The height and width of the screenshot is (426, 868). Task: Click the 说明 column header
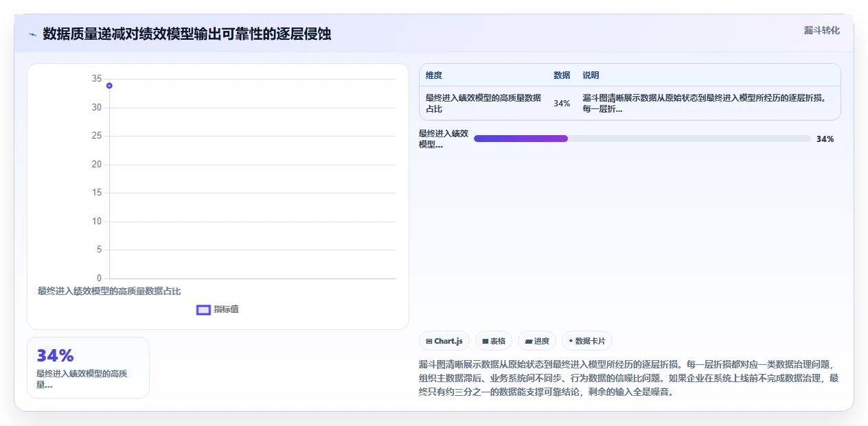[x=591, y=75]
